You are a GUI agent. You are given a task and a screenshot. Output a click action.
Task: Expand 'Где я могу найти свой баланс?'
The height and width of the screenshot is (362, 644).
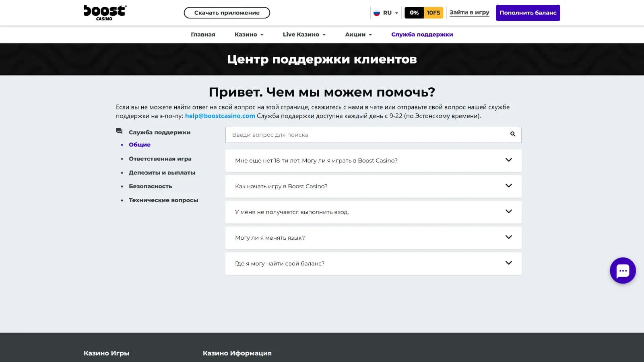pyautogui.click(x=373, y=263)
